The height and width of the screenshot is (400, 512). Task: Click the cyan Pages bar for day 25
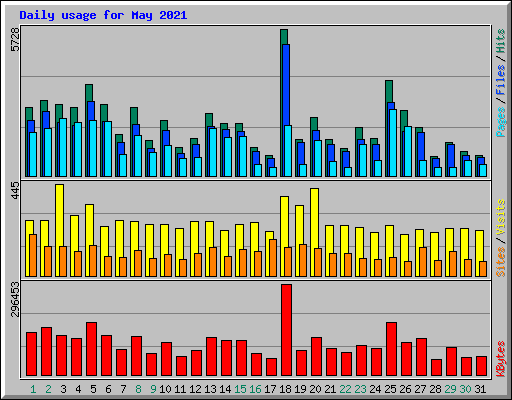coord(393,143)
